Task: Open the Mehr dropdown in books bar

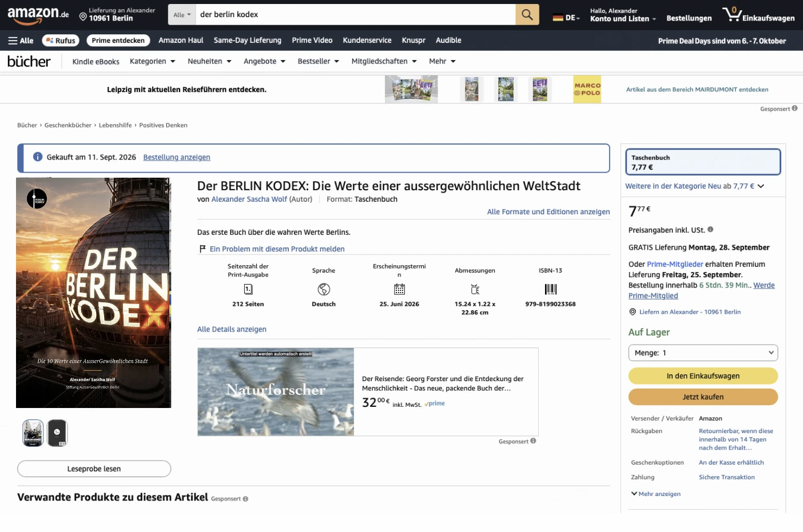Action: [x=442, y=61]
